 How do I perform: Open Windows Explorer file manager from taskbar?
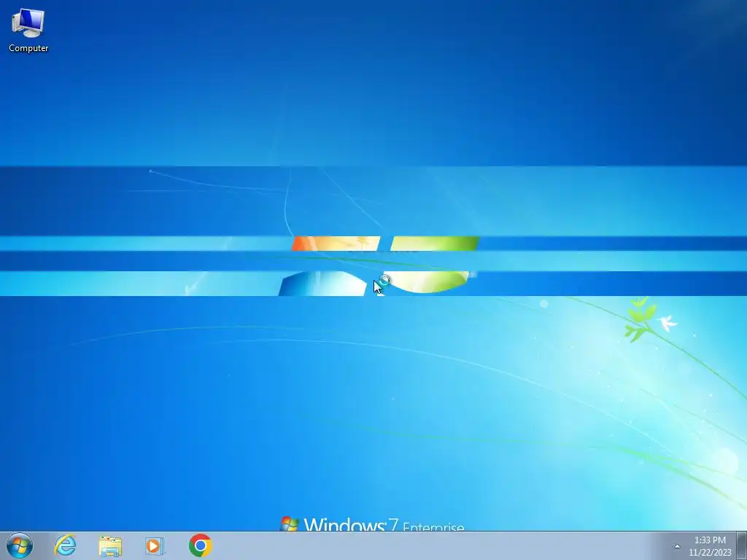(x=110, y=545)
